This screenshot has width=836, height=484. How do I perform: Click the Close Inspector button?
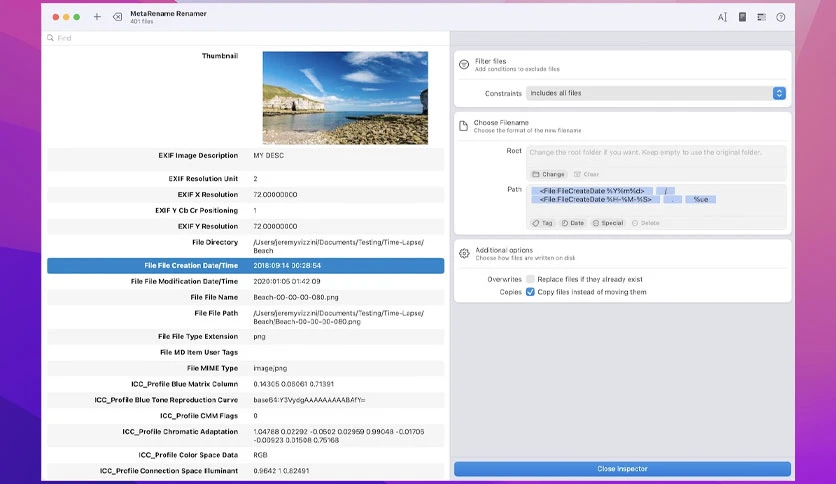tap(622, 469)
